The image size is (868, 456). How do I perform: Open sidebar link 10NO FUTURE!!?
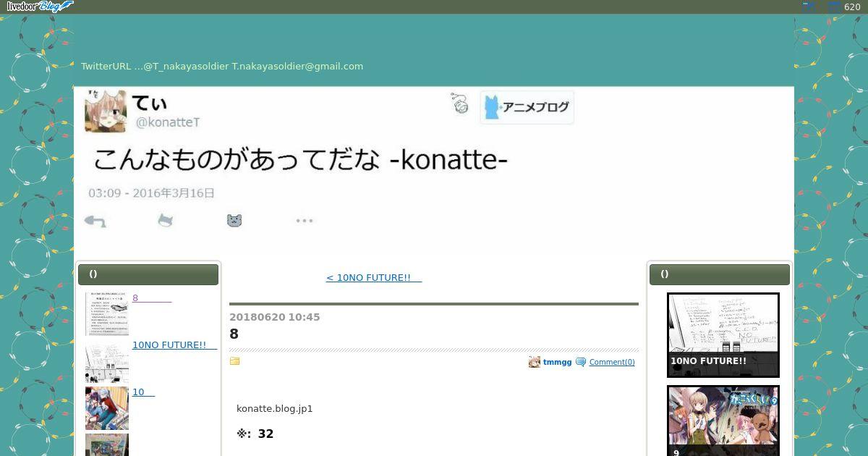click(x=174, y=345)
